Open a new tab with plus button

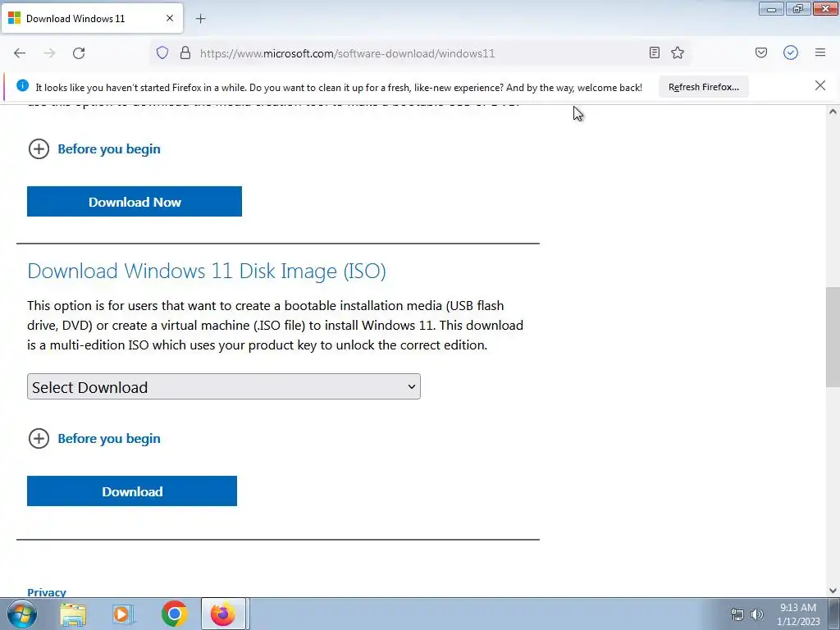point(200,19)
